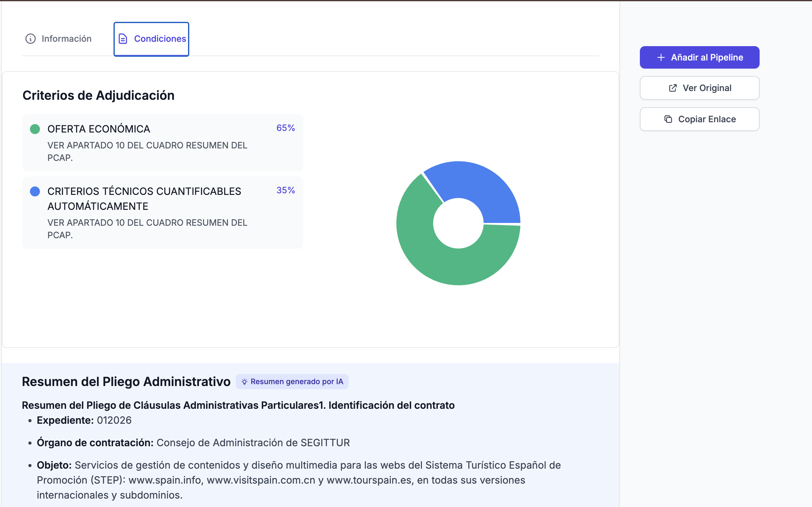
Task: Select the green dot beside OFERTA ECONÓMICA
Action: click(35, 129)
